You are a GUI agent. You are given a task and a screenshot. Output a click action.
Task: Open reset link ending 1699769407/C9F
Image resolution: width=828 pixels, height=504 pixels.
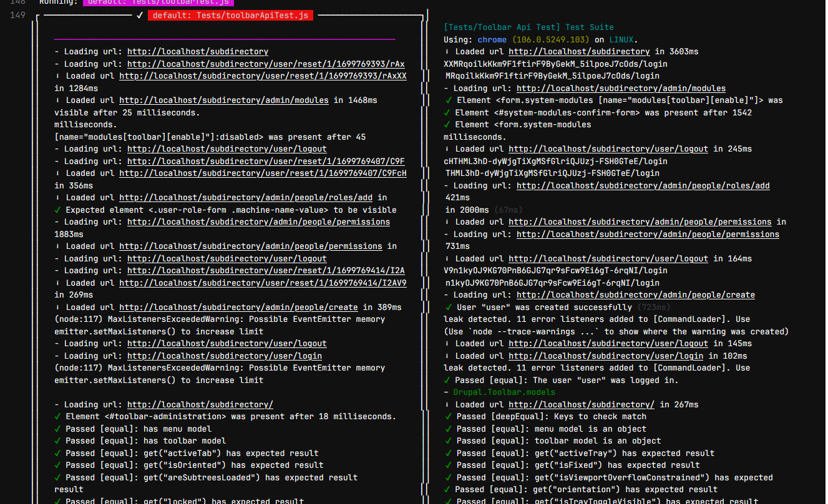pyautogui.click(x=266, y=162)
